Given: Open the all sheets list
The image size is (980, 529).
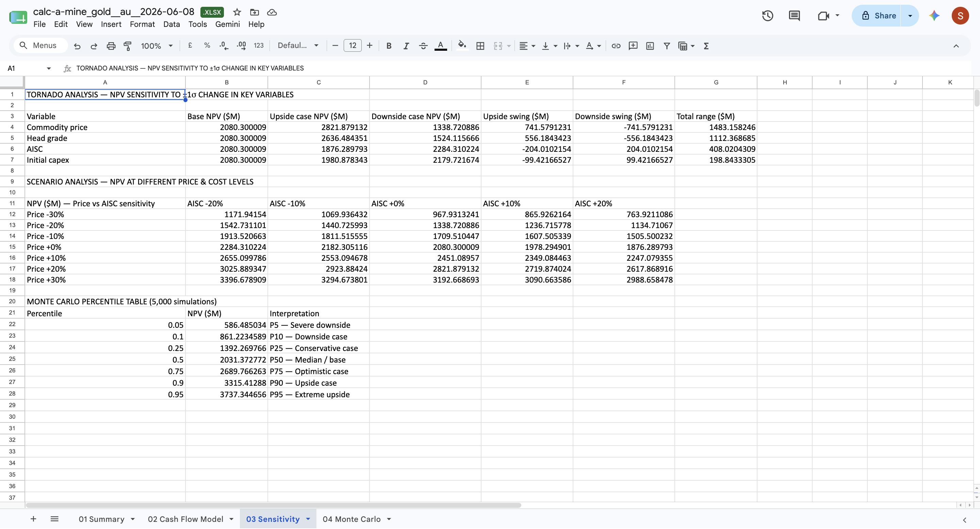Looking at the screenshot, I should pos(54,519).
